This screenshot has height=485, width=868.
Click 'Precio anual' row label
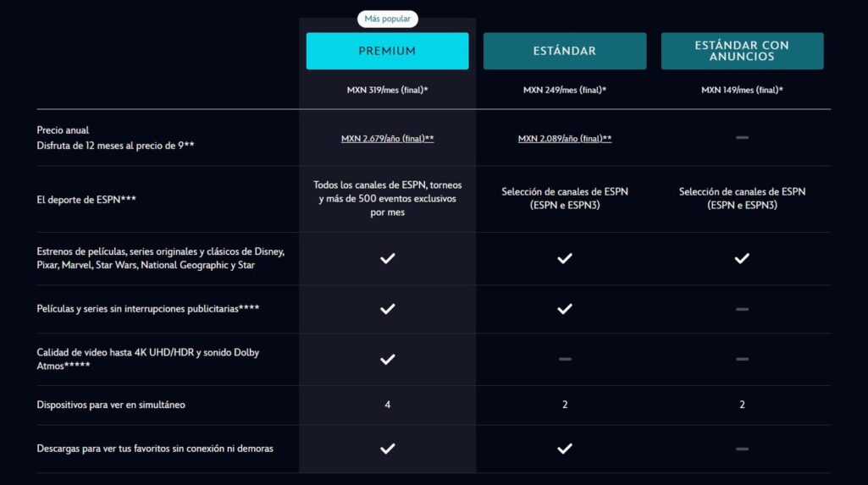[x=64, y=130]
